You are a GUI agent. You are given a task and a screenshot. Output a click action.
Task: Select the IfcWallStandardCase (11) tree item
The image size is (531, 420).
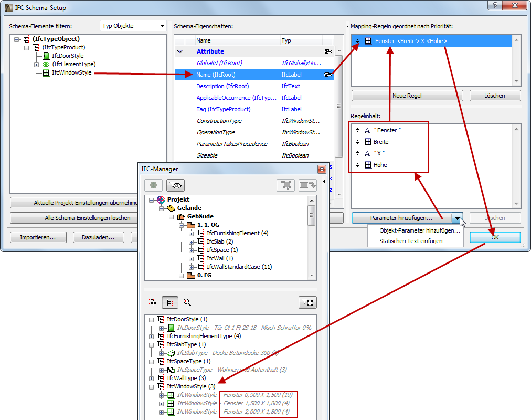pos(239,267)
